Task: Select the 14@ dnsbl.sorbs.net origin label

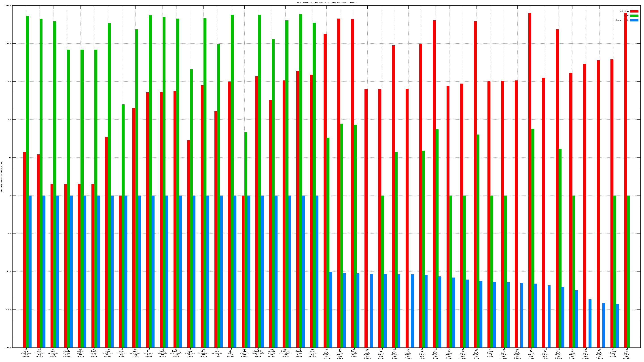Action: pyautogui.click(x=272, y=353)
